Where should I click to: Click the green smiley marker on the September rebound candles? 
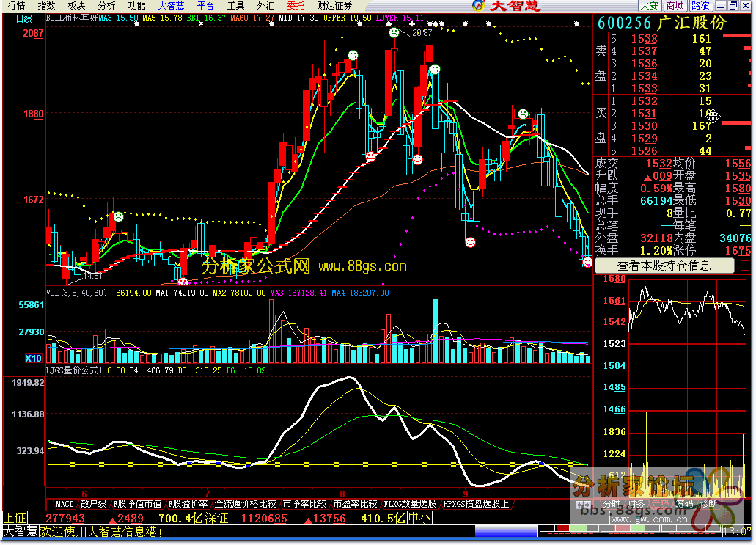click(x=523, y=114)
